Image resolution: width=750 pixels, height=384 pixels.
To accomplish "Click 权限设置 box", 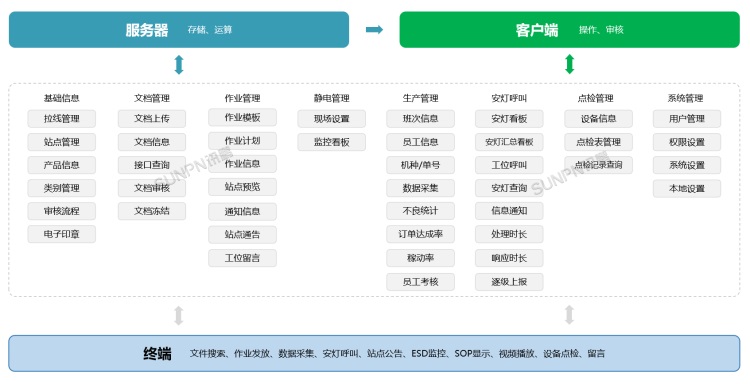I will (687, 142).
